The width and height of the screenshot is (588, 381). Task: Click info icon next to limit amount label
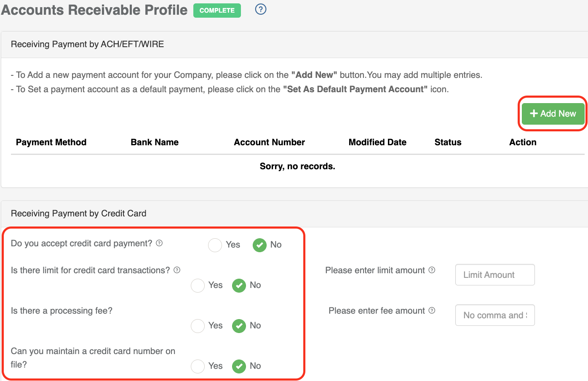coord(432,270)
